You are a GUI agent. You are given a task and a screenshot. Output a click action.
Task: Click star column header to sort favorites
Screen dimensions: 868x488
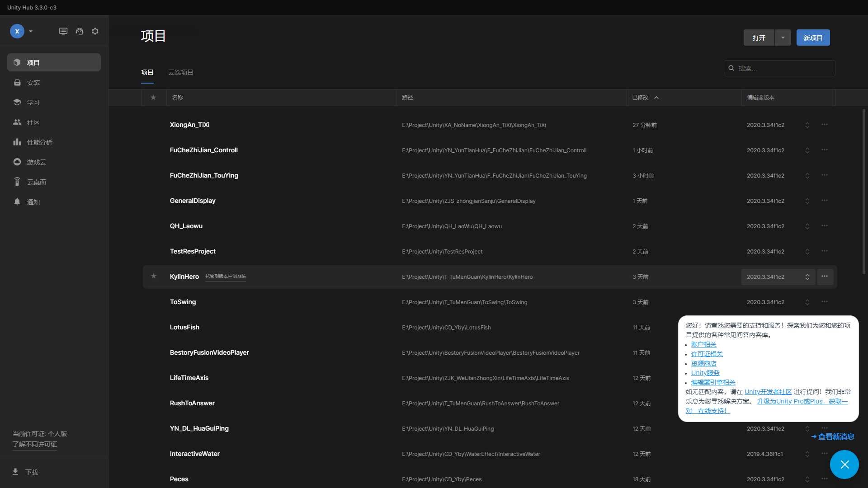coord(153,98)
